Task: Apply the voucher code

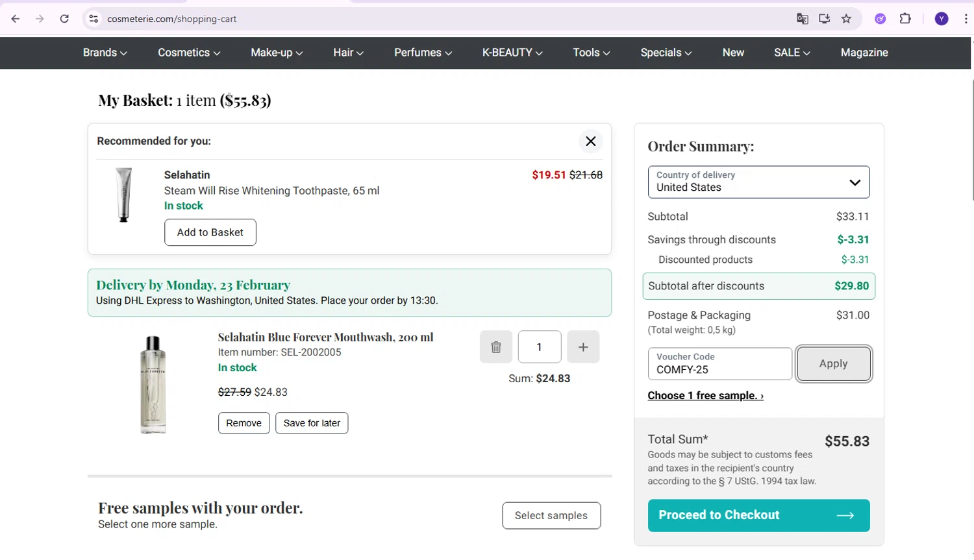Action: click(x=834, y=364)
